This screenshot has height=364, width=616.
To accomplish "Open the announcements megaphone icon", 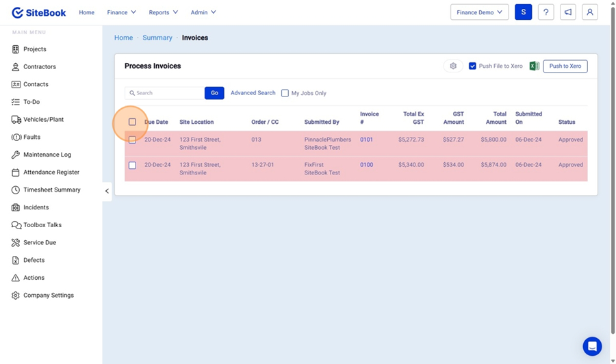I will click(567, 12).
